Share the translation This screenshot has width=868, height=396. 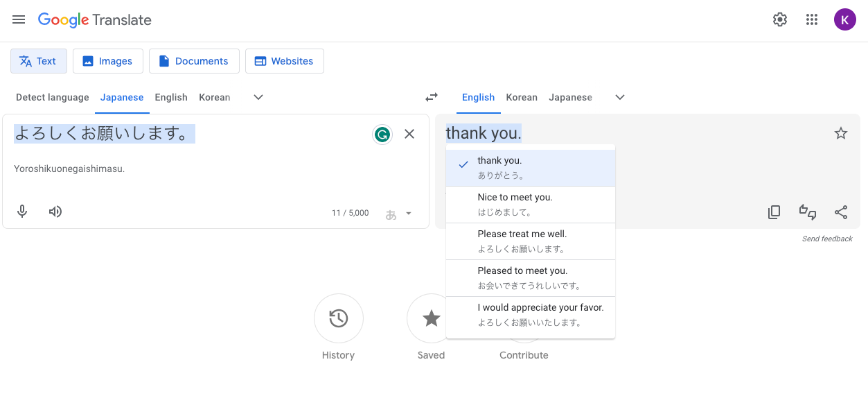tap(841, 212)
